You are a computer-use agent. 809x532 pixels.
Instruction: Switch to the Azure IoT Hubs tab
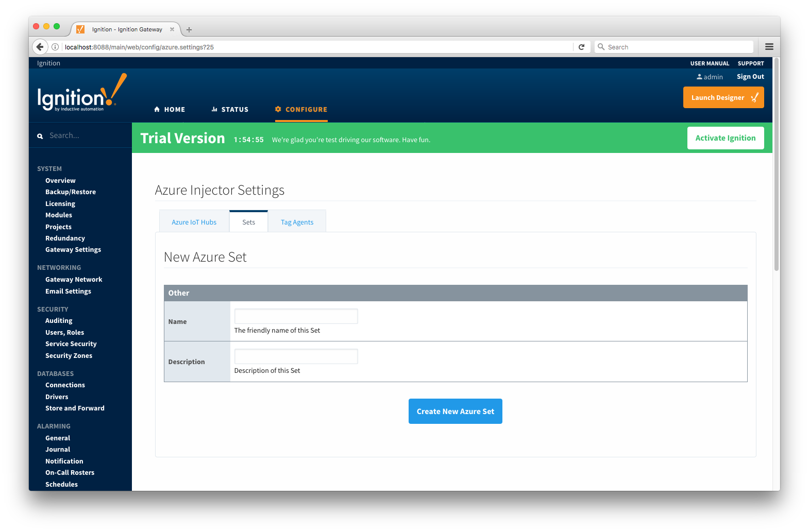point(194,222)
